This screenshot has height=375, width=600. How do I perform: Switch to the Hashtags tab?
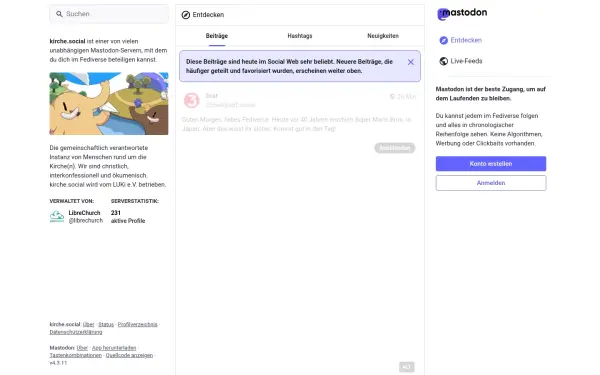[300, 36]
